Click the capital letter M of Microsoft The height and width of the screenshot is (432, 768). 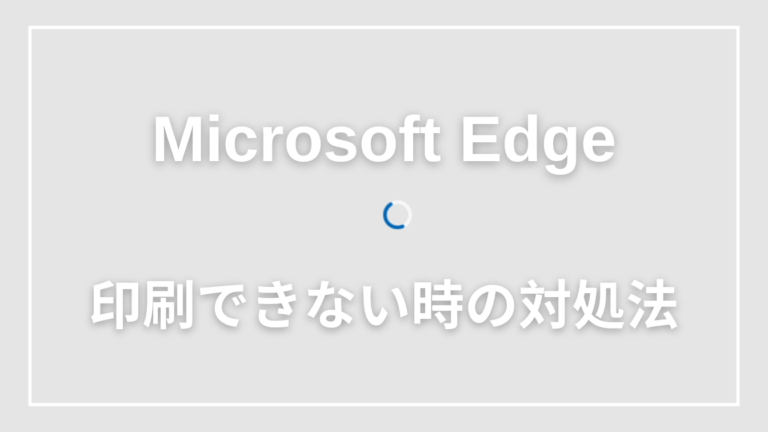(176, 140)
